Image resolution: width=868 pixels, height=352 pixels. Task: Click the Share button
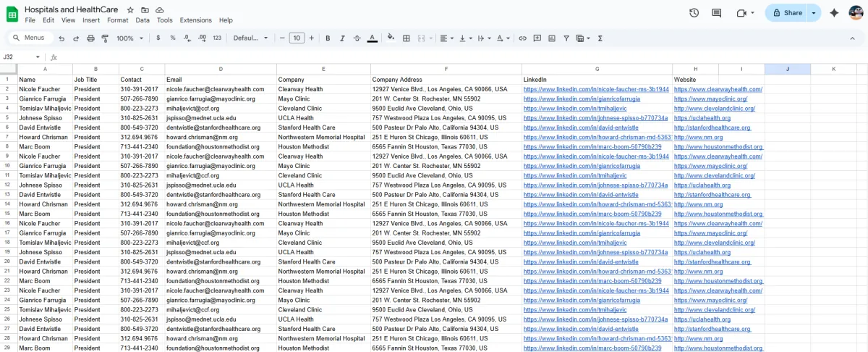coord(787,12)
